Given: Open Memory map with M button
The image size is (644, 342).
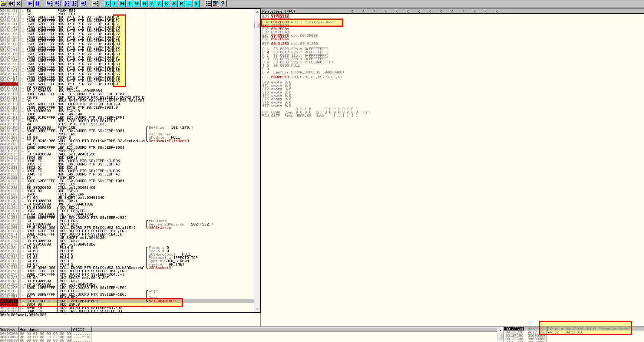Looking at the screenshot, I should [122, 3].
